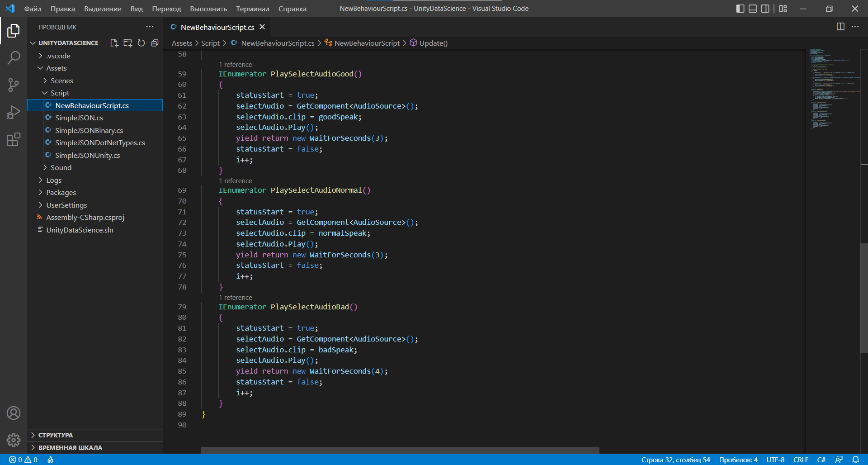
Task: Expand the Scenes folder
Action: point(95,81)
